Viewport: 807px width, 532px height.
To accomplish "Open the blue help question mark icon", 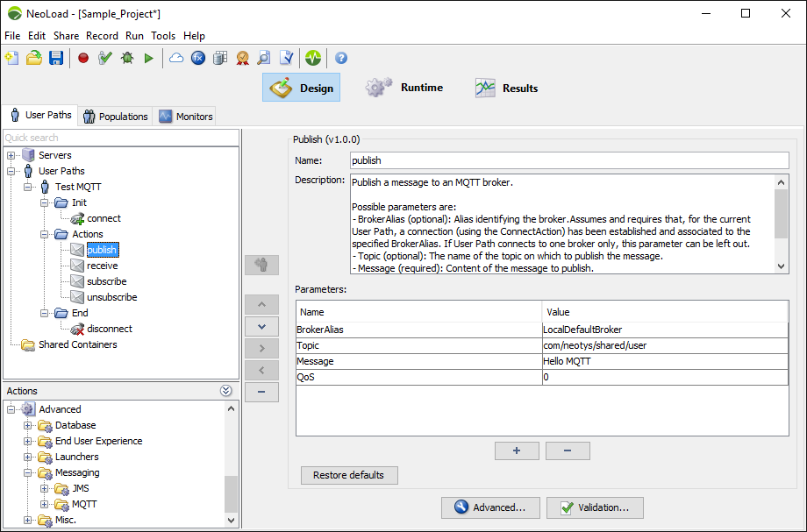I will 341,59.
